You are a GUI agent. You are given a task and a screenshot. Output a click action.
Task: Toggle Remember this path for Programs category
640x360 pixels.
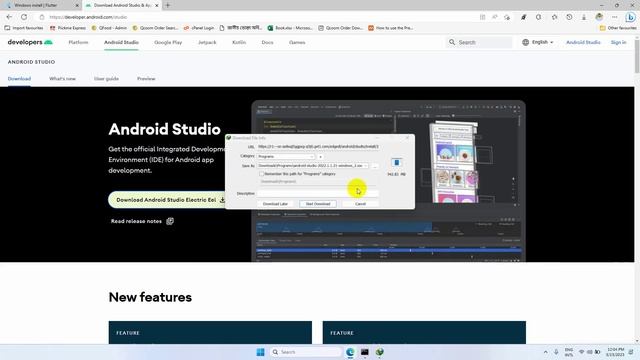tap(262, 174)
